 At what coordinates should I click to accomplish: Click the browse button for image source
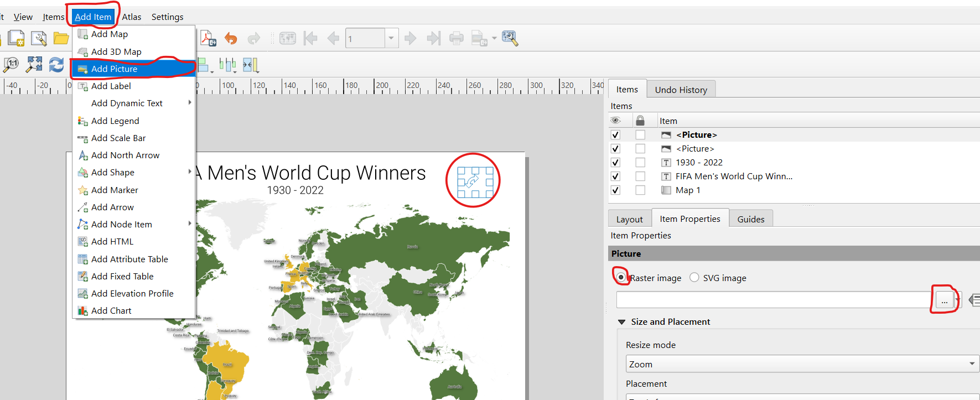pos(944,300)
